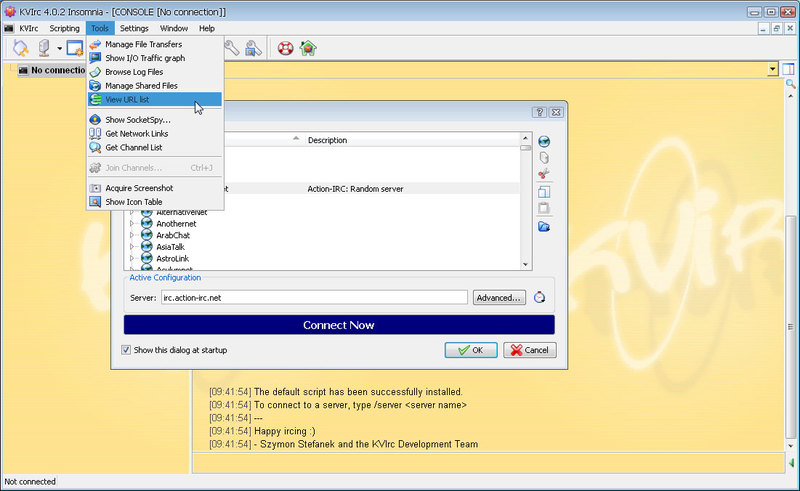Click the split view icon at top right
Viewport: 800px width, 491px height.
coord(788,69)
